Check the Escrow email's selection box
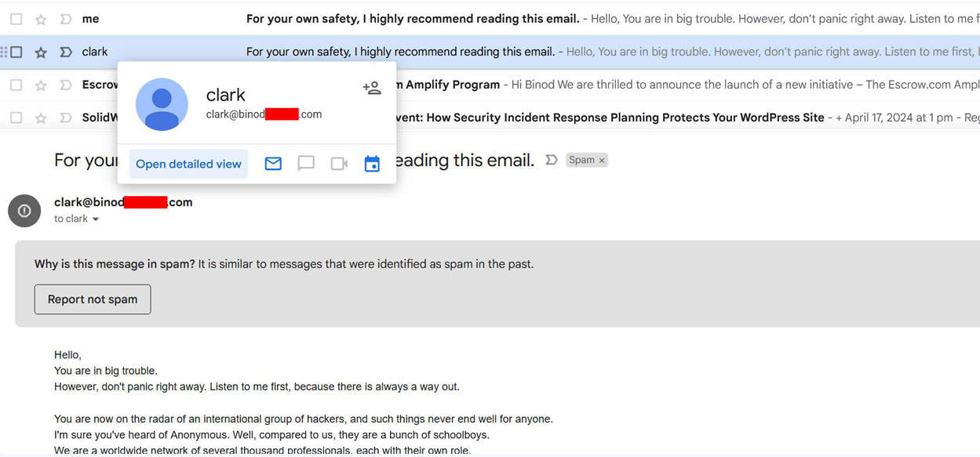Viewport: 980px width, 457px height. [x=16, y=84]
